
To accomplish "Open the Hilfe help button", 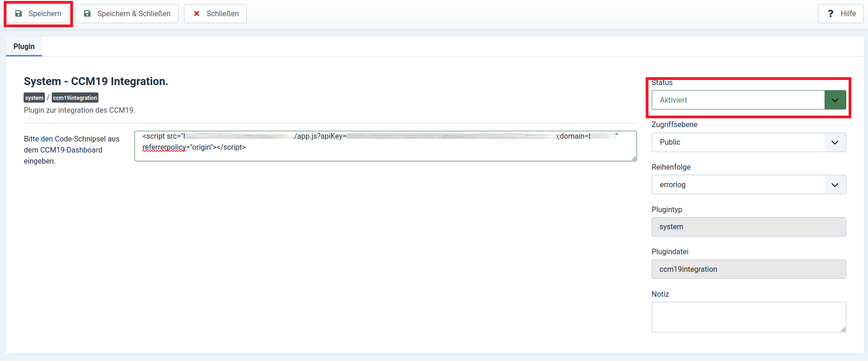I will tap(841, 14).
